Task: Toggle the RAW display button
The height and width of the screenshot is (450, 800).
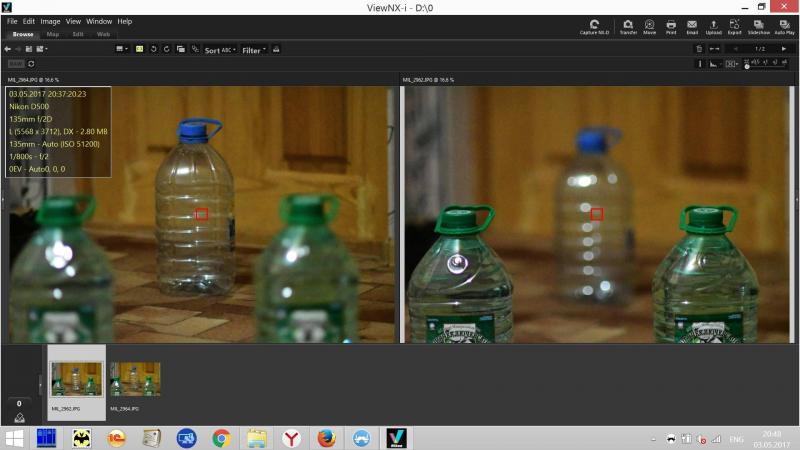Action: [x=16, y=64]
